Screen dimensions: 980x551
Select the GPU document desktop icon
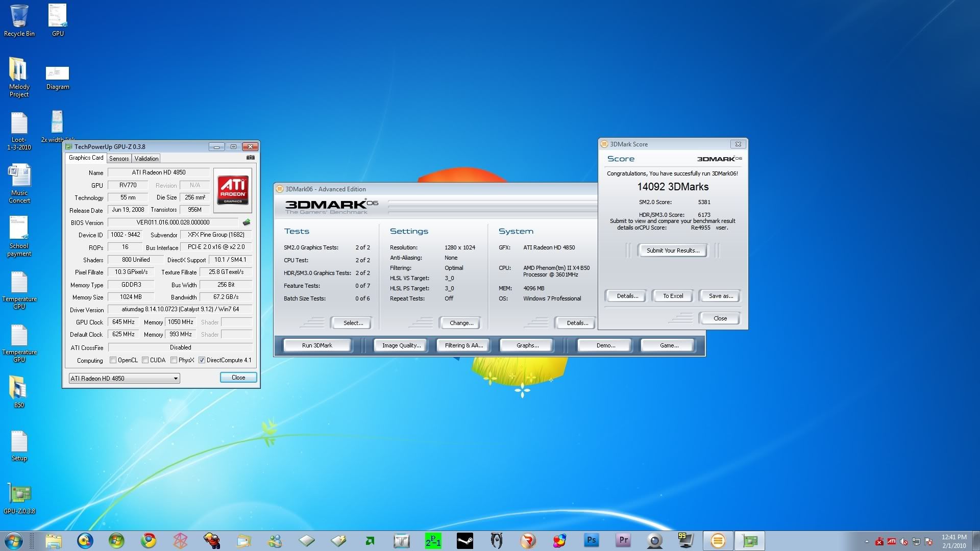click(58, 20)
